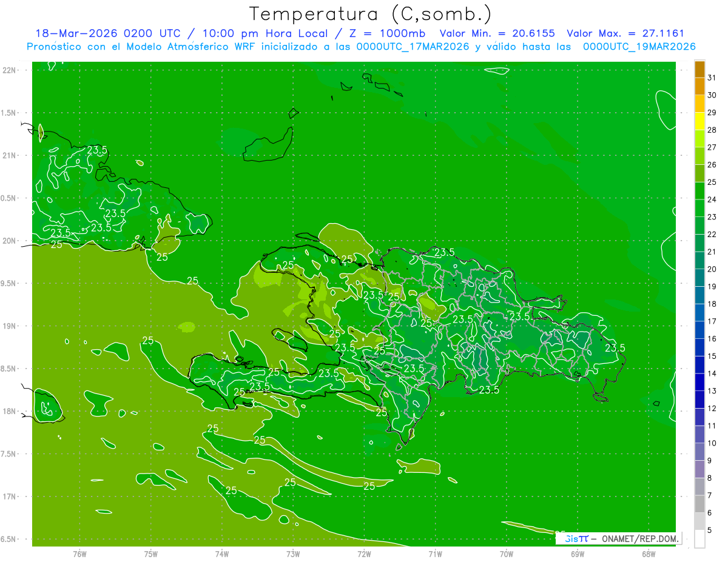Click the '71W' longitude axis label
Image resolution: width=728 pixels, height=562 pixels.
tap(435, 554)
